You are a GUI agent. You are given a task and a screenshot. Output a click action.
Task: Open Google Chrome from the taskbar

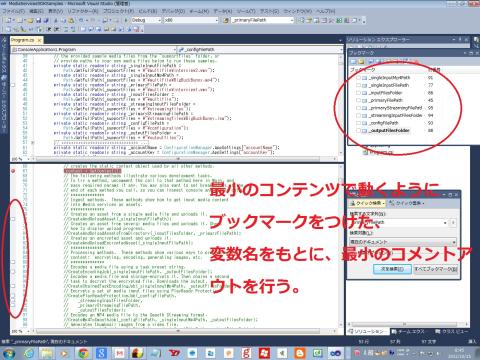point(83,353)
